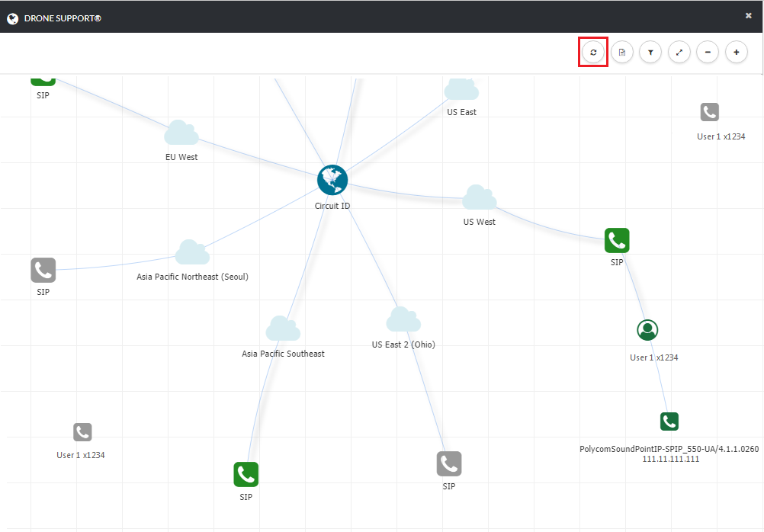Click the globe logo beside Drone Support title

(12, 18)
